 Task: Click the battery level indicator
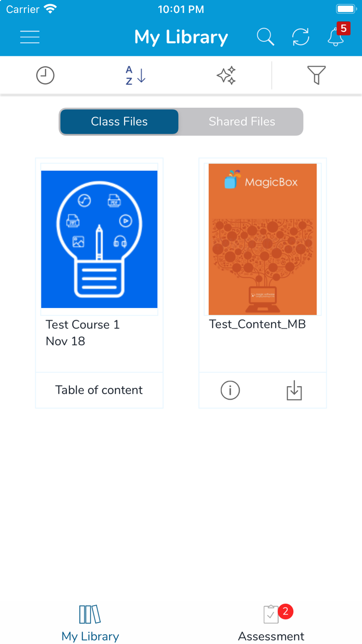345,8
